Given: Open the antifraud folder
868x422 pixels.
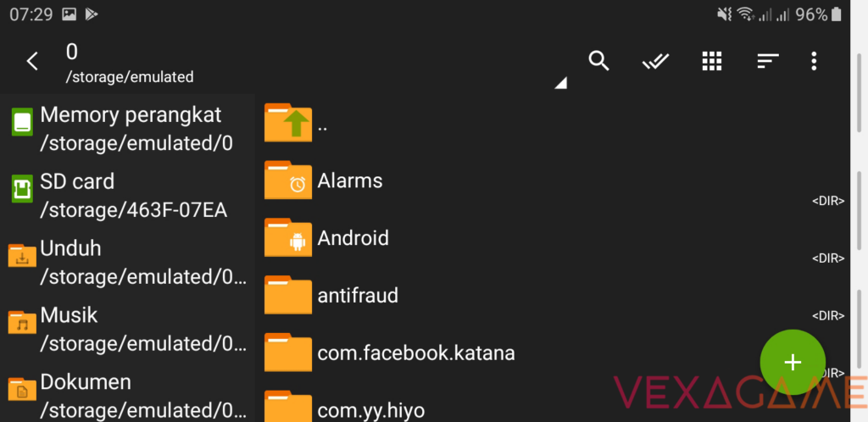Looking at the screenshot, I should [x=357, y=296].
